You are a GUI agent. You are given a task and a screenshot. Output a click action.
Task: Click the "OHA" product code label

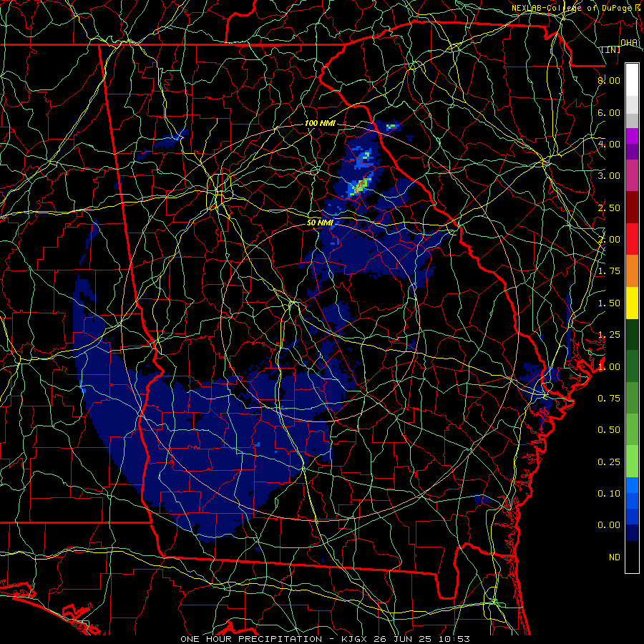(x=629, y=43)
